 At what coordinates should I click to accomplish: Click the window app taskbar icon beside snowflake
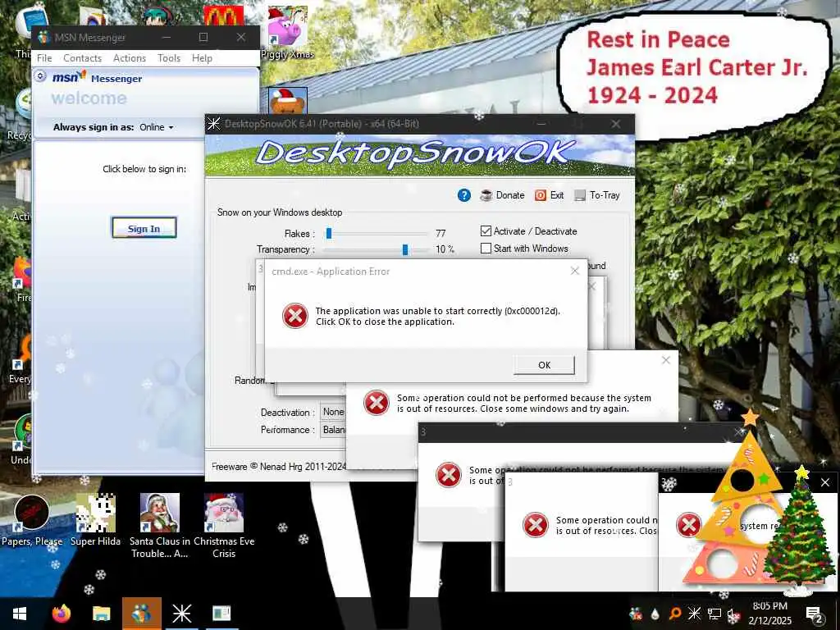pos(221,614)
